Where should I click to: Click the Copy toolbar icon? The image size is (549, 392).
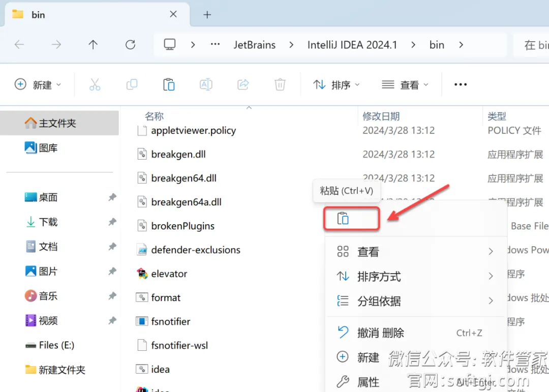click(132, 84)
